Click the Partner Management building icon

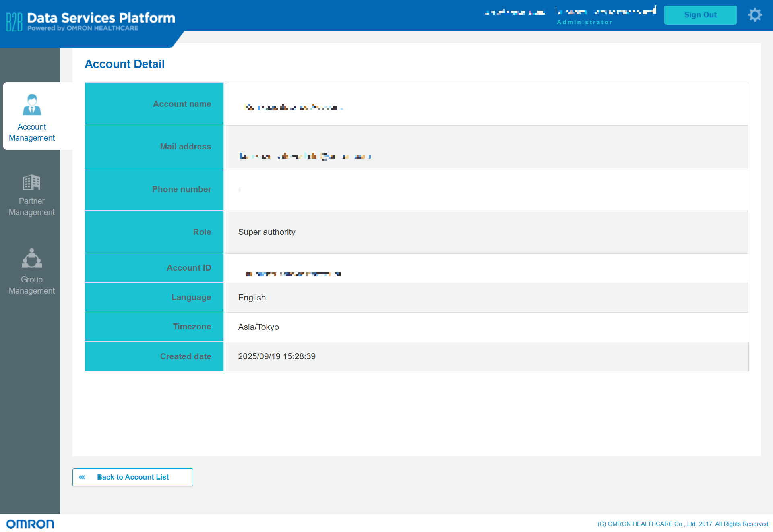click(x=32, y=182)
